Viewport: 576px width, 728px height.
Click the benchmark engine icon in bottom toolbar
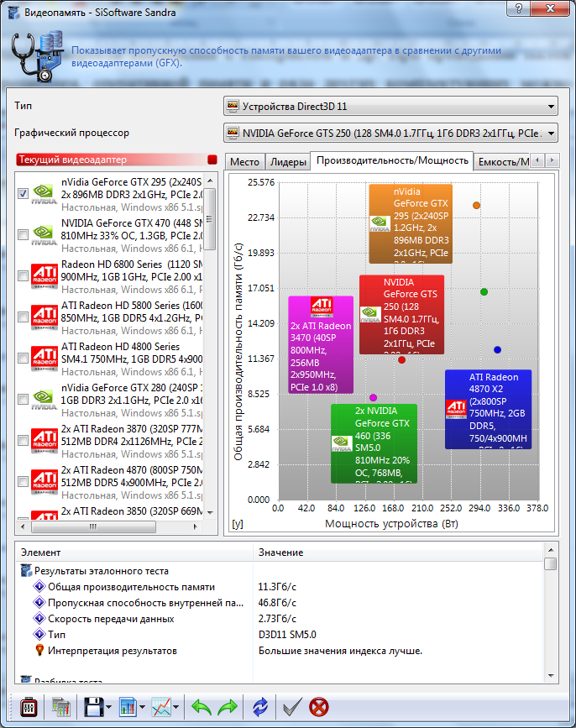29,707
